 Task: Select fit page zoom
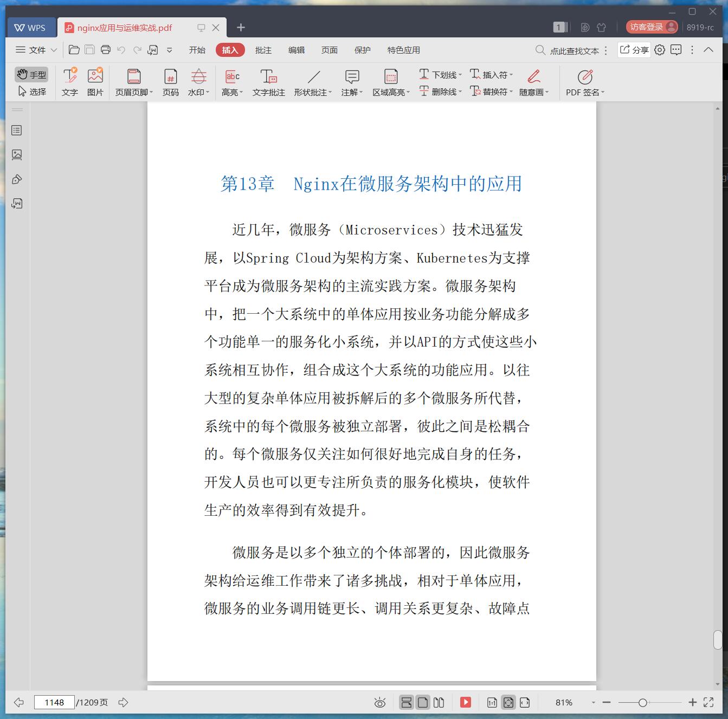[x=508, y=702]
